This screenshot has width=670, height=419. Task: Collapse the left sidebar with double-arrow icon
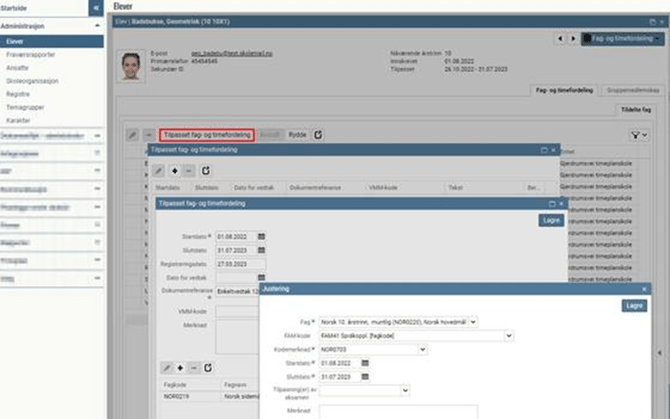95,7
